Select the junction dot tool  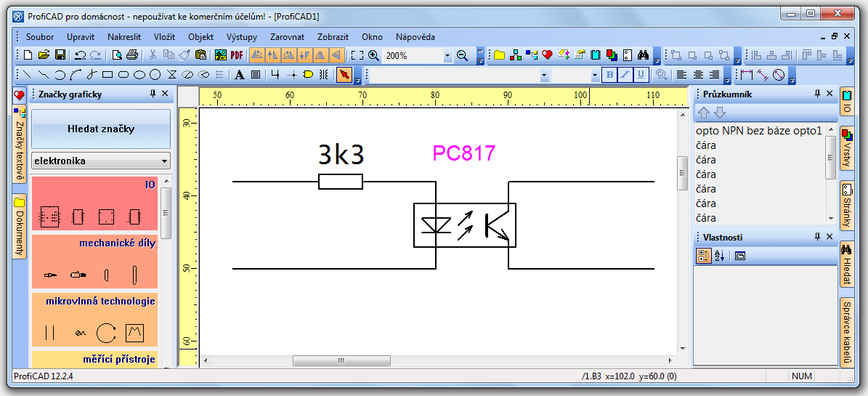tap(293, 74)
